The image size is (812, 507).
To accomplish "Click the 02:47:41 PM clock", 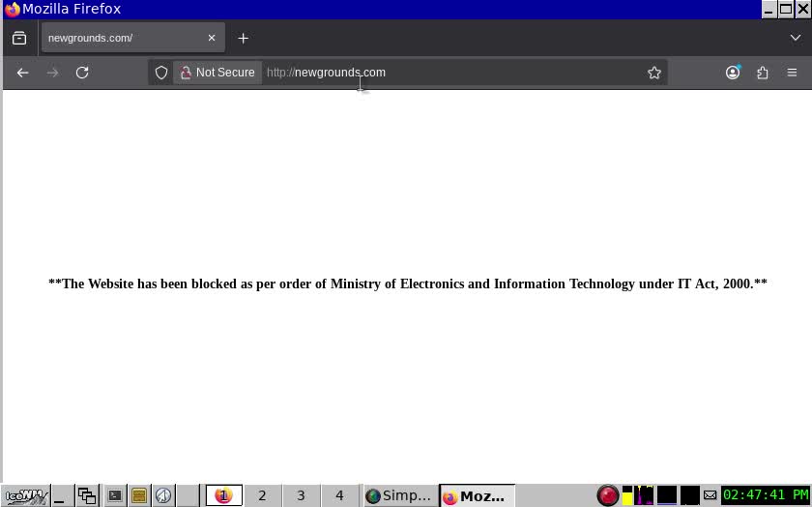I will click(x=766, y=495).
